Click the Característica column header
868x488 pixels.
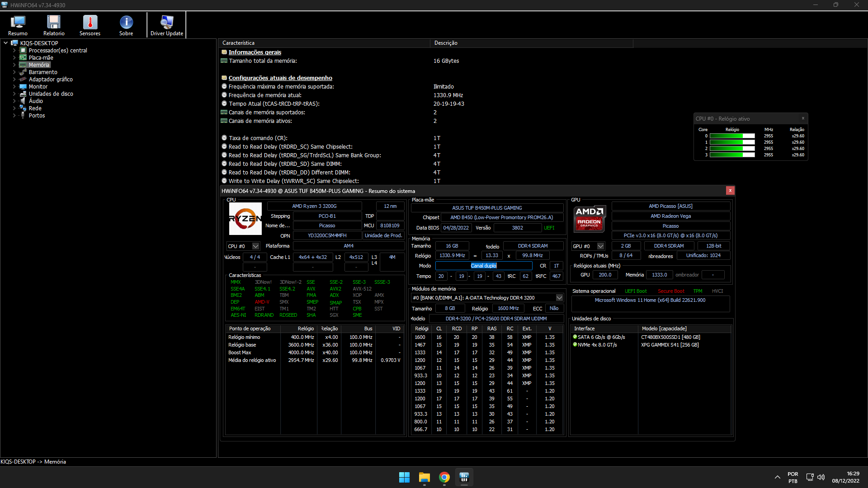coord(324,43)
